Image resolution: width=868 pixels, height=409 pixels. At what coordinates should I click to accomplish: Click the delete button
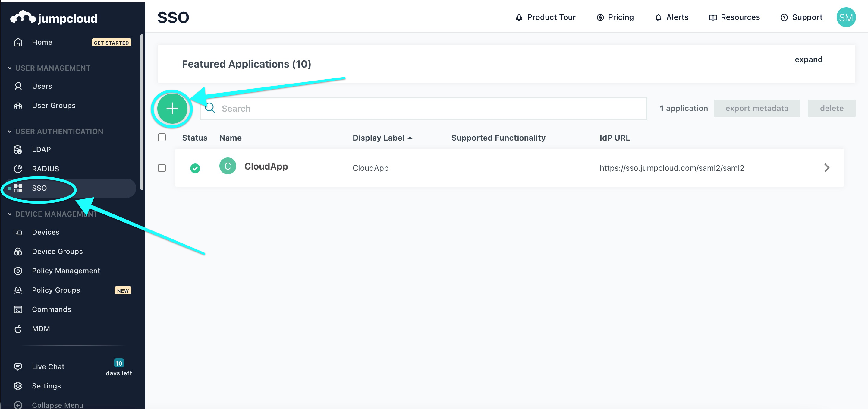[832, 108]
